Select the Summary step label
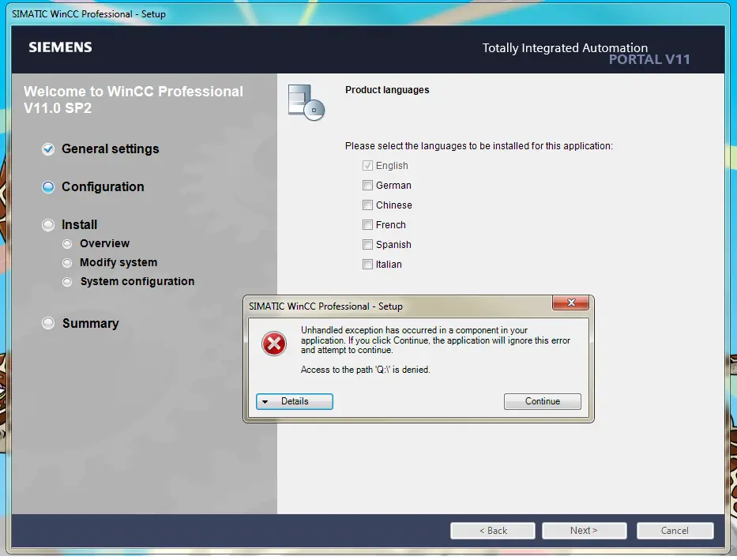737x560 pixels. coord(90,323)
